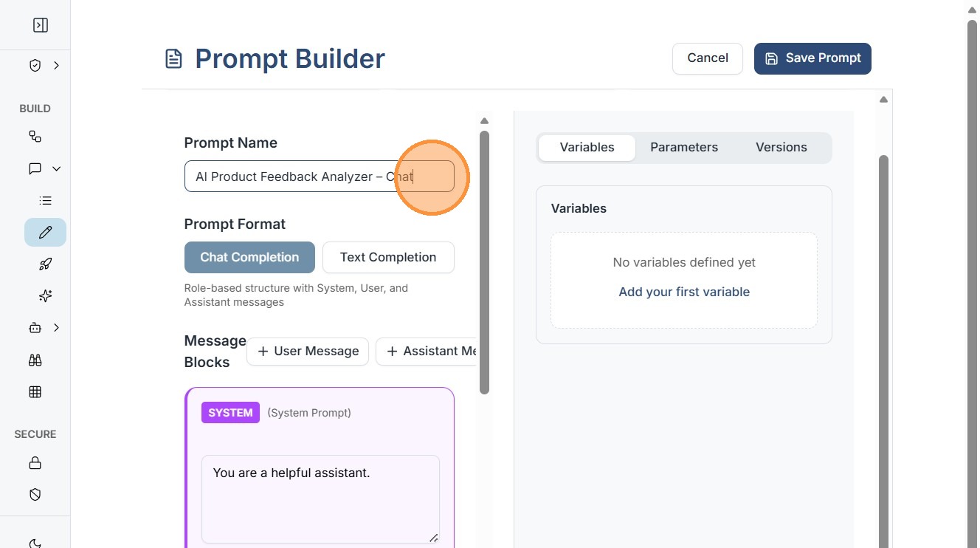Expand the robot section chevron in sidebar
This screenshot has width=980, height=548.
point(56,328)
